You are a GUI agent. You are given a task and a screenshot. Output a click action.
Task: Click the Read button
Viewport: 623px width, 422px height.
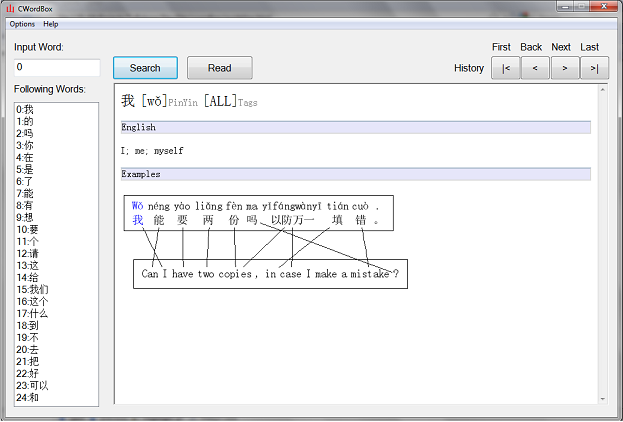point(220,68)
